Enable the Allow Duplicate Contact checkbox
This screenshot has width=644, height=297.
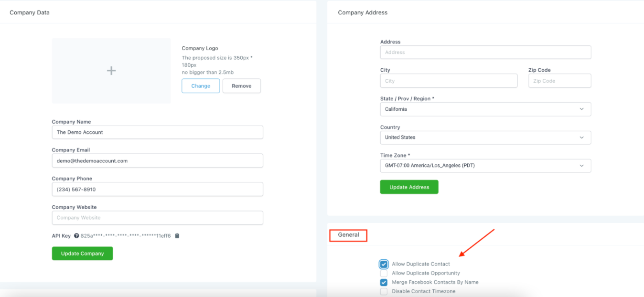tap(384, 264)
